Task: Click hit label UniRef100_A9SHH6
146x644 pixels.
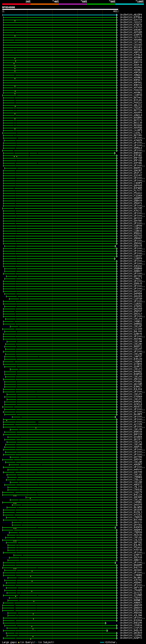Action: 131,40
